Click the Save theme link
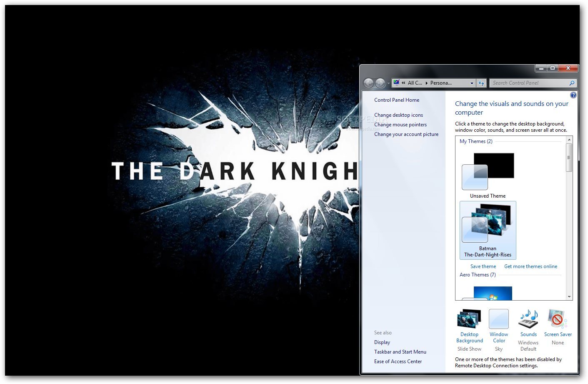 tap(483, 266)
